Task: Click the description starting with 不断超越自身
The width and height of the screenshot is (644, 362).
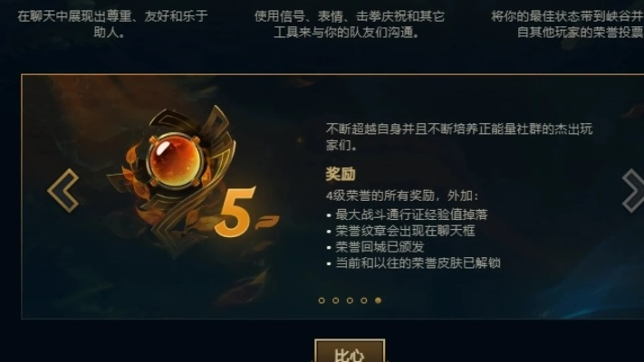Action: click(x=459, y=137)
